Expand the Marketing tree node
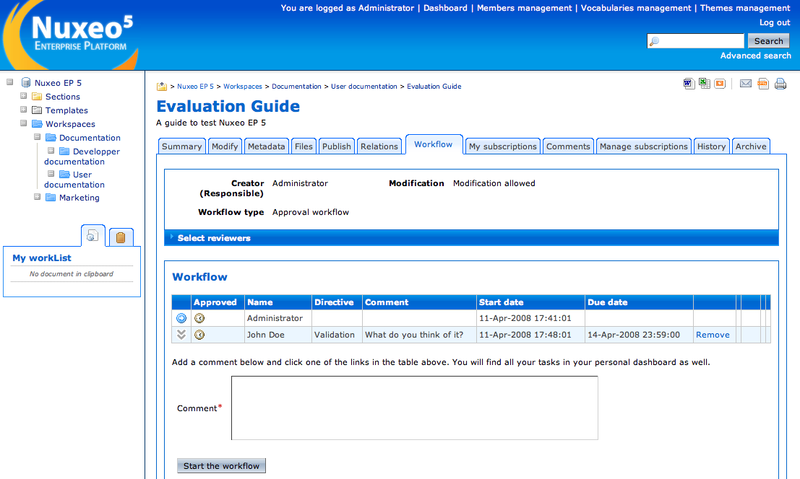 37,196
